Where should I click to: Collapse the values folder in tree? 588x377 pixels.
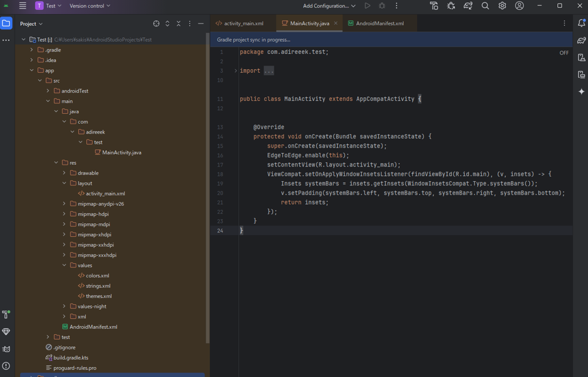tap(64, 266)
